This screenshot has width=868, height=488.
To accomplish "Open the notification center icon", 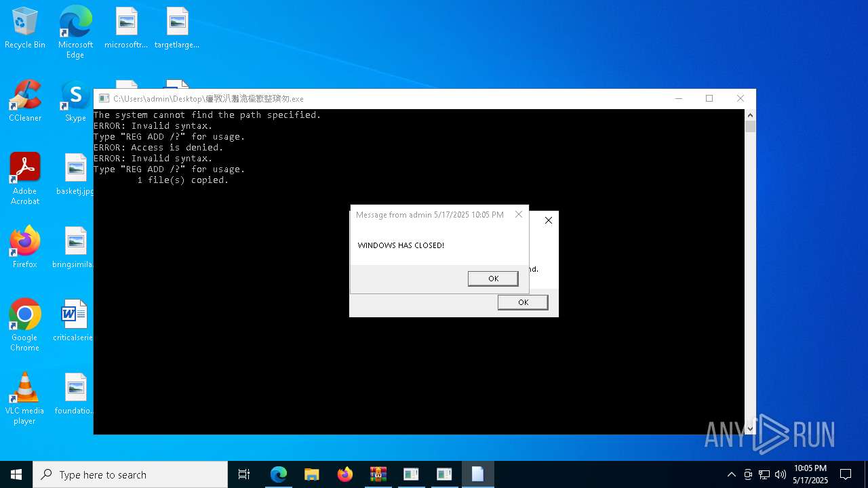I will [846, 474].
